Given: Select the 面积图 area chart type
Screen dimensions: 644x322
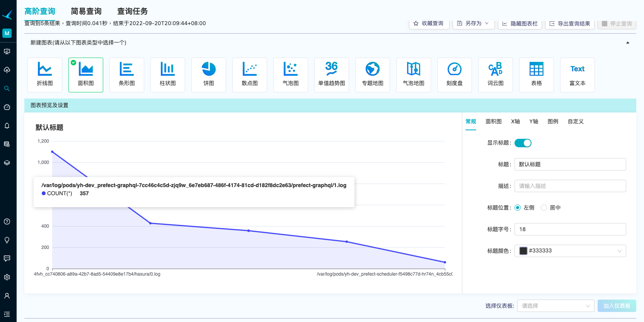Looking at the screenshot, I should tap(86, 75).
